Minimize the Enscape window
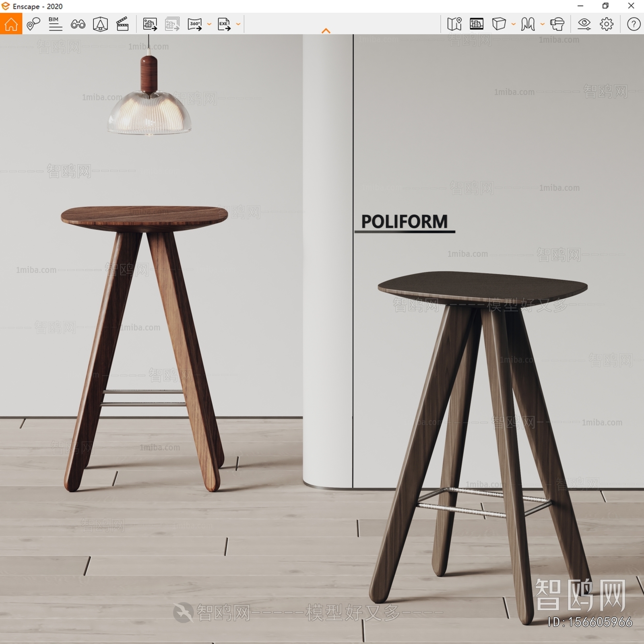The height and width of the screenshot is (644, 644). coord(580,6)
